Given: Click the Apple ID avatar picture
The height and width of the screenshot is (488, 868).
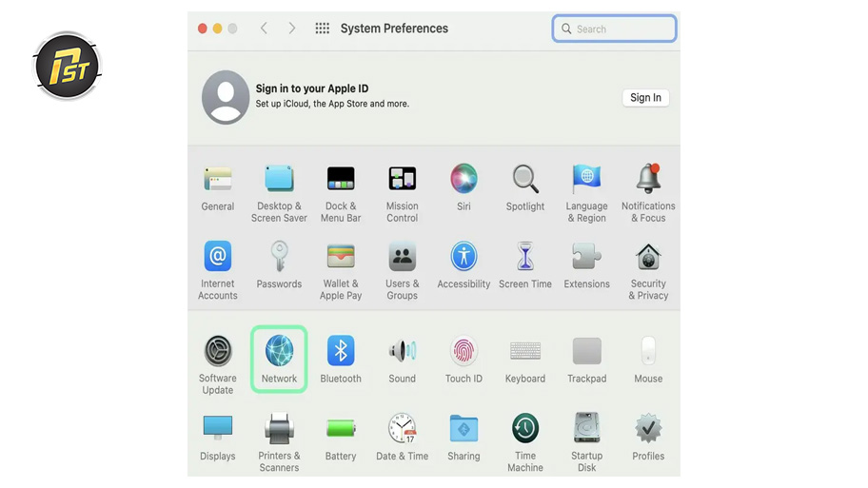Looking at the screenshot, I should tap(226, 97).
